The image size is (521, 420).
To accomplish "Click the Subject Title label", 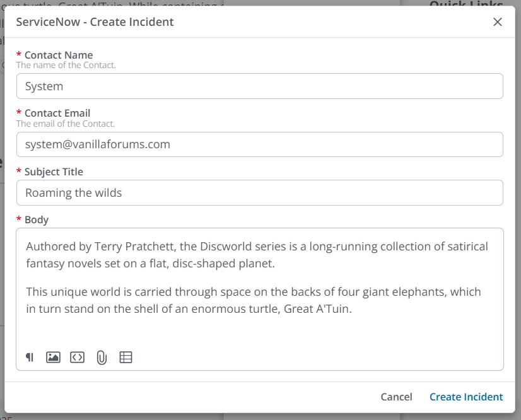I will 54,172.
